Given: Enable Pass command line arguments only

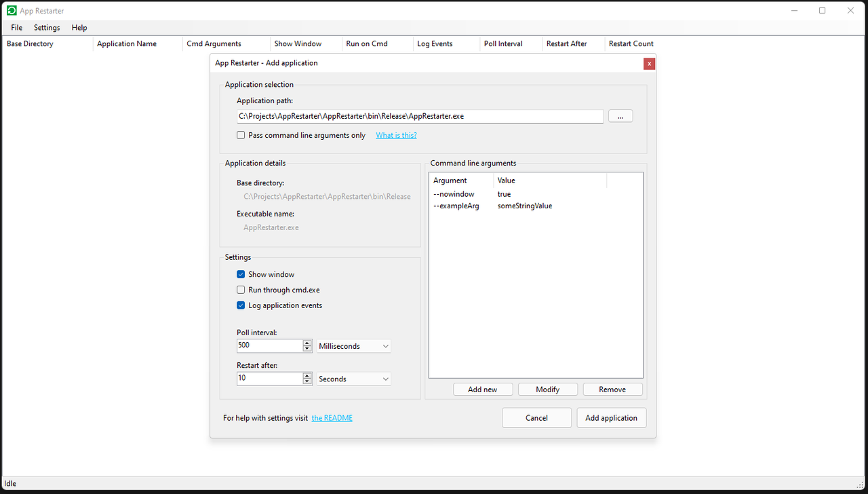Looking at the screenshot, I should [241, 134].
